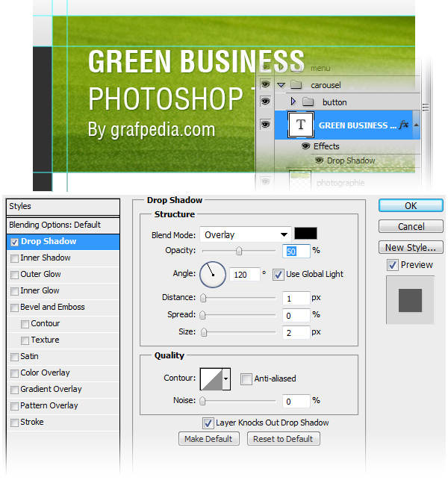Viewport: 448px width, 480px height.
Task: Open the Blend Mode Overlay dropdown
Action: (245, 235)
